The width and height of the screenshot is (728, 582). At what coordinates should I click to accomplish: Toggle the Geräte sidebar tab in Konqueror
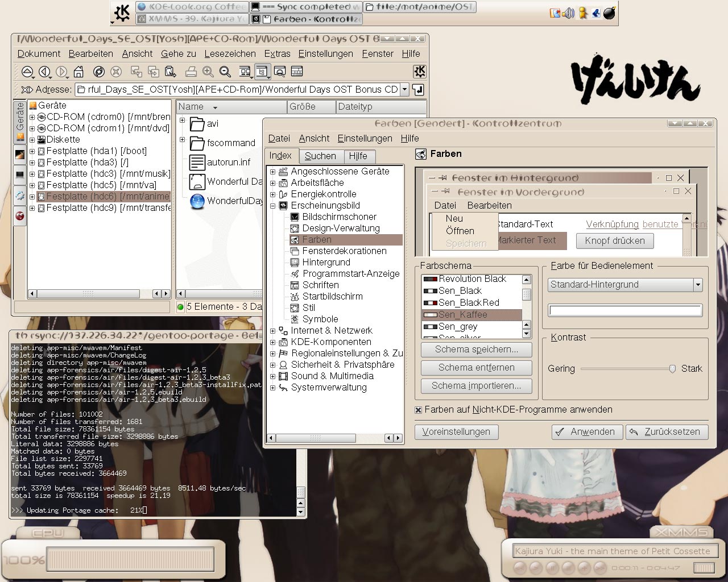point(20,121)
